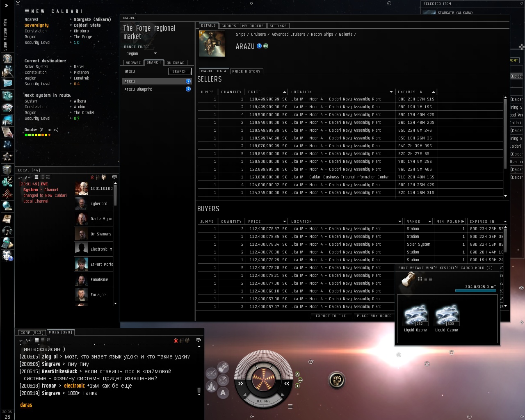The image size is (525, 420).
Task: Select third member-list view mode in Local
Action: click(48, 177)
